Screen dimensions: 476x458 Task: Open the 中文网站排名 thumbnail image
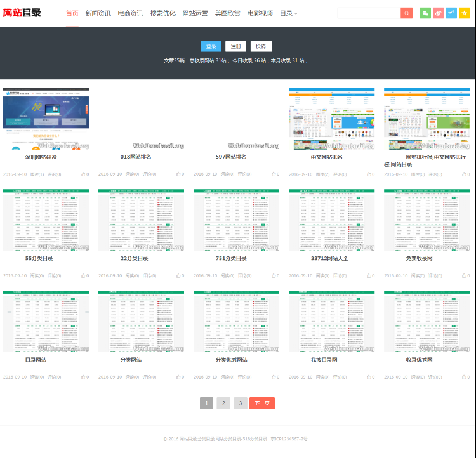pos(331,119)
